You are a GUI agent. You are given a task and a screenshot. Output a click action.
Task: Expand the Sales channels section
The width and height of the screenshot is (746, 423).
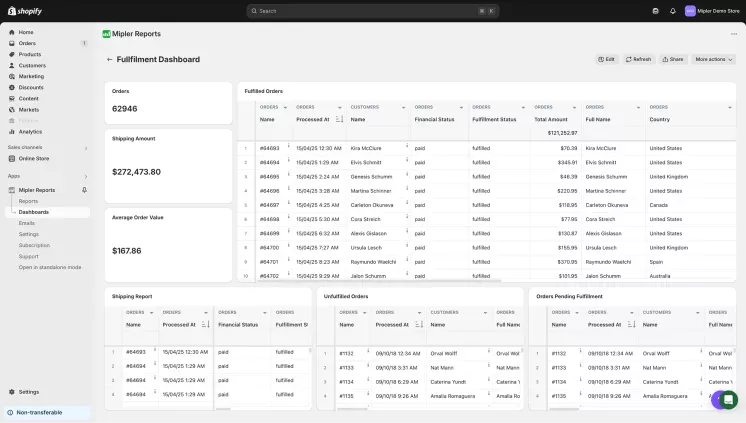[86, 148]
